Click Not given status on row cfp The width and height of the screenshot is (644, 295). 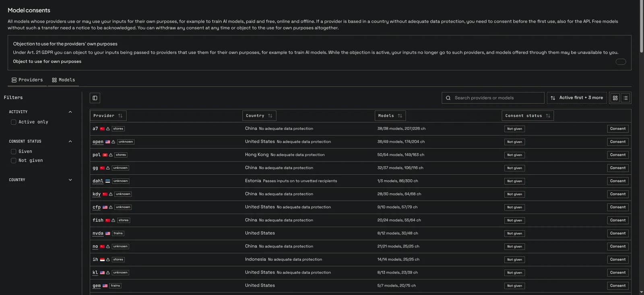514,207
